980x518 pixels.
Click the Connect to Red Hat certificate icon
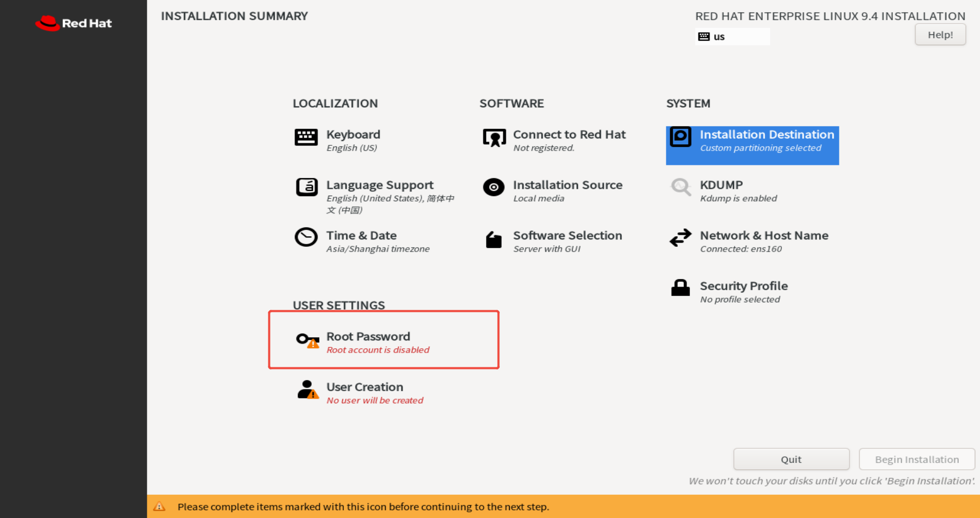click(494, 138)
